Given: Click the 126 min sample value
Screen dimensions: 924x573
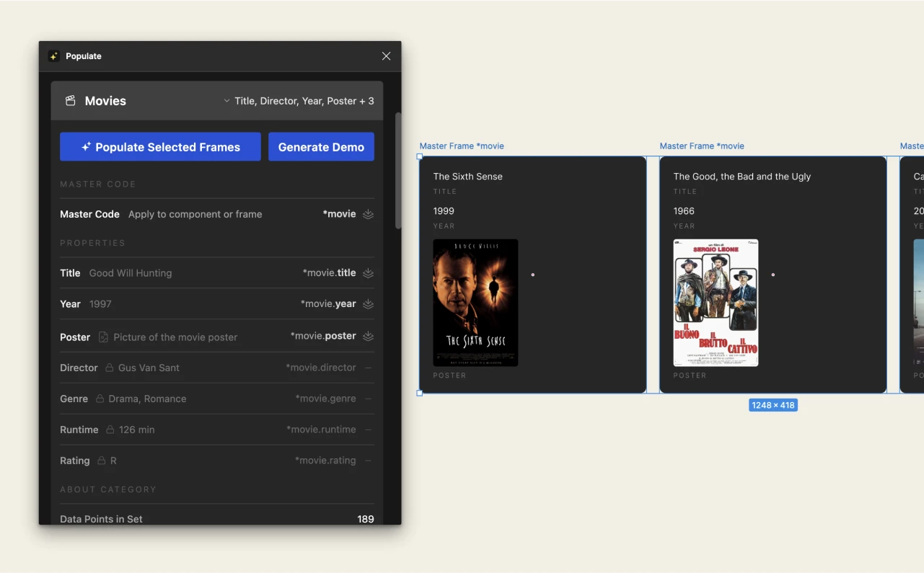Looking at the screenshot, I should click(136, 430).
